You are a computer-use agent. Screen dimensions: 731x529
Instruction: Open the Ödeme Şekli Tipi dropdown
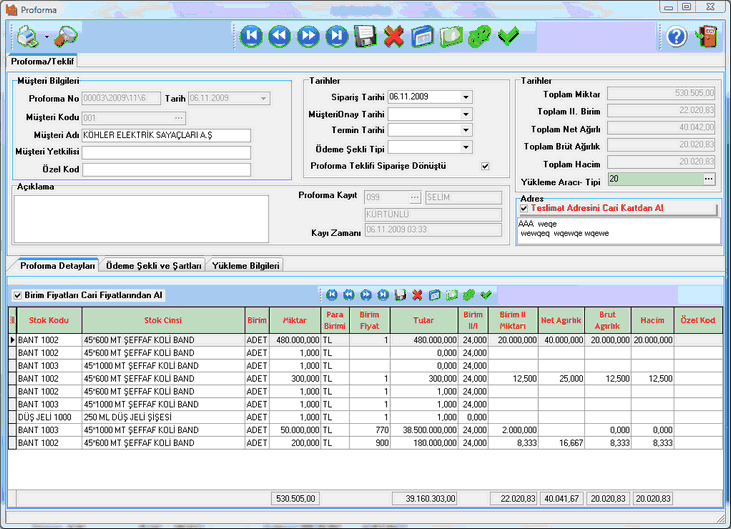pyautogui.click(x=466, y=147)
